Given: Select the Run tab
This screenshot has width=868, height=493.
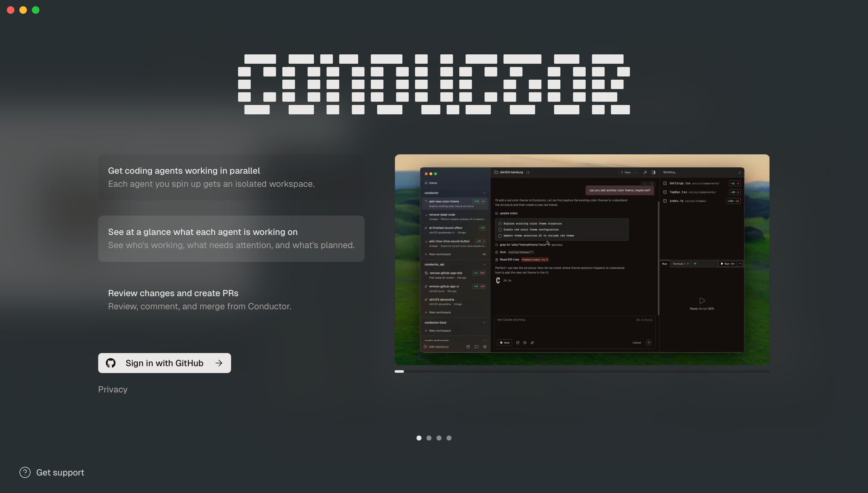Looking at the screenshot, I should click(665, 264).
